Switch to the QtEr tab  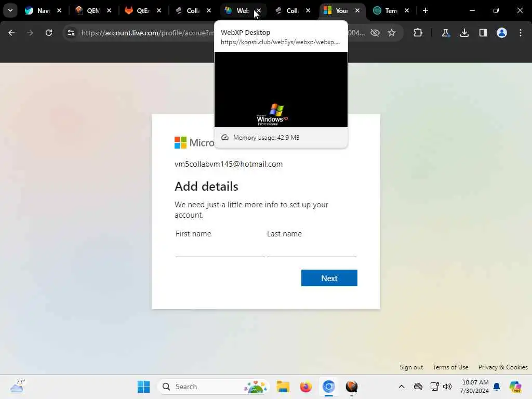(137, 10)
